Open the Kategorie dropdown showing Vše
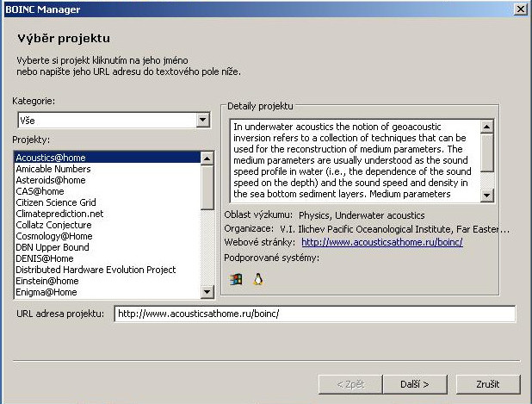The height and width of the screenshot is (404, 532). (114, 121)
